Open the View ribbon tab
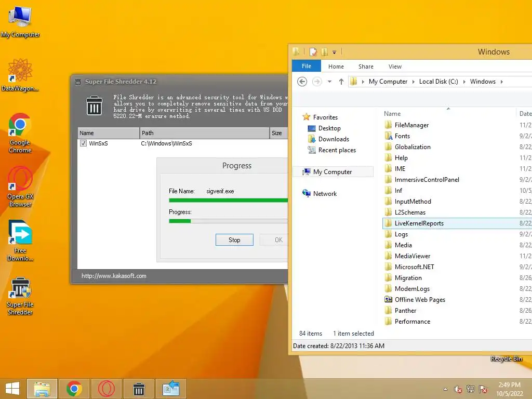 (395, 66)
